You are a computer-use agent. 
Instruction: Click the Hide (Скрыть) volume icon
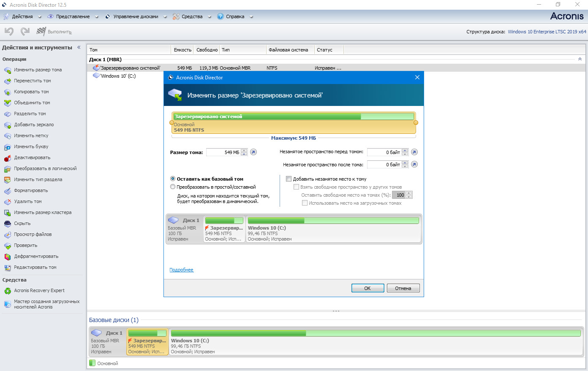pos(7,224)
